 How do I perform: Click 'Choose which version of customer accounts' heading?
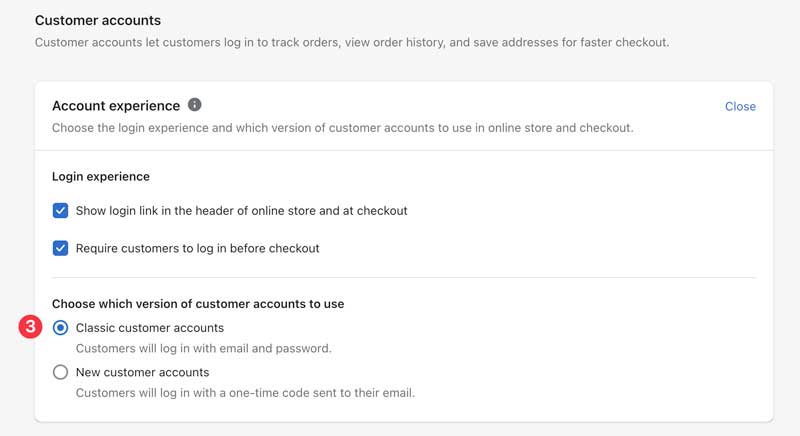coord(205,303)
